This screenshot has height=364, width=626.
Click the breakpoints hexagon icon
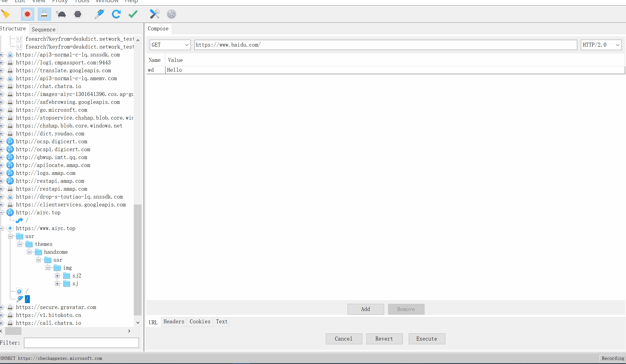tap(78, 14)
